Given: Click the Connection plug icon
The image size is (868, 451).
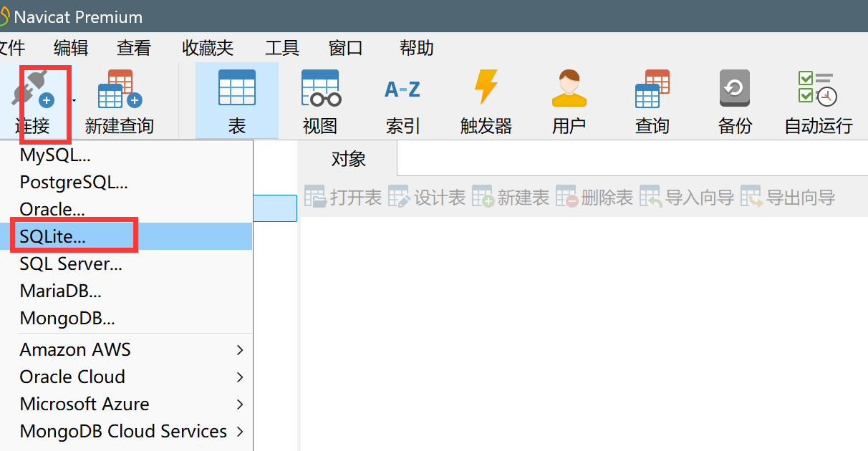Looking at the screenshot, I should point(34,89).
